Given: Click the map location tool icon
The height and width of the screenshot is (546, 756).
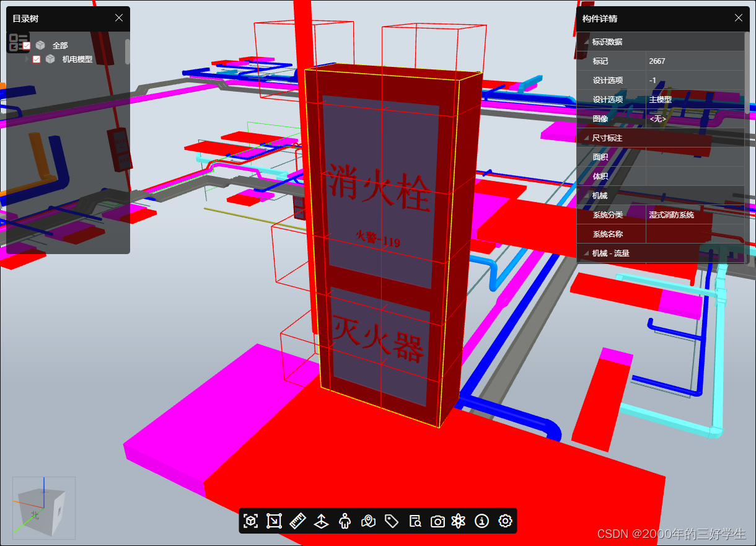Looking at the screenshot, I should (368, 521).
